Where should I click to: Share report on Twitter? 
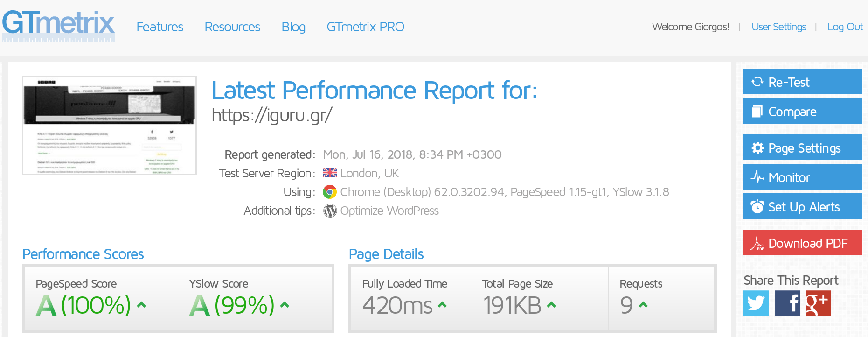pos(756,303)
